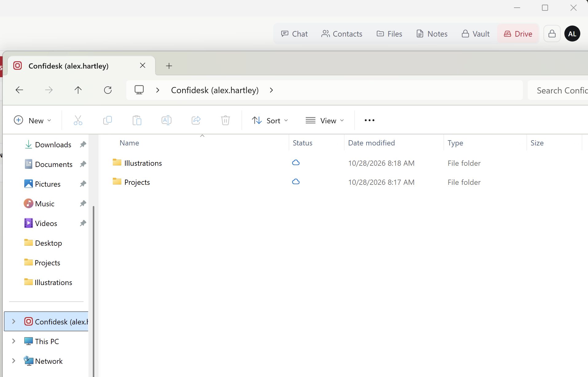Expand chevron before Confidesk in address bar
Screen dimensions: 588x377
(x=158, y=90)
